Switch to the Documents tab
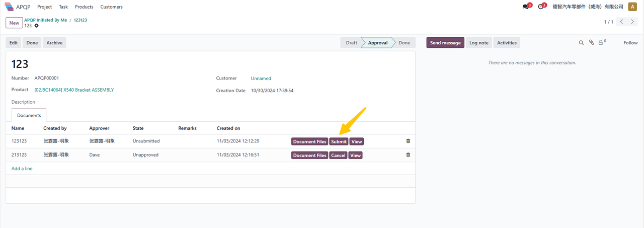This screenshot has width=644, height=228. (29, 115)
